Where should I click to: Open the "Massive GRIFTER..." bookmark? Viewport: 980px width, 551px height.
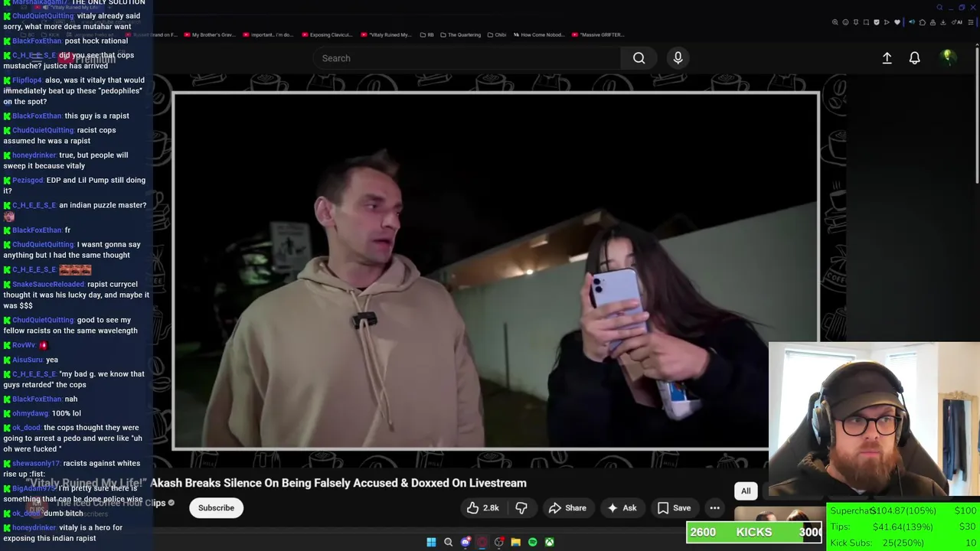click(598, 34)
